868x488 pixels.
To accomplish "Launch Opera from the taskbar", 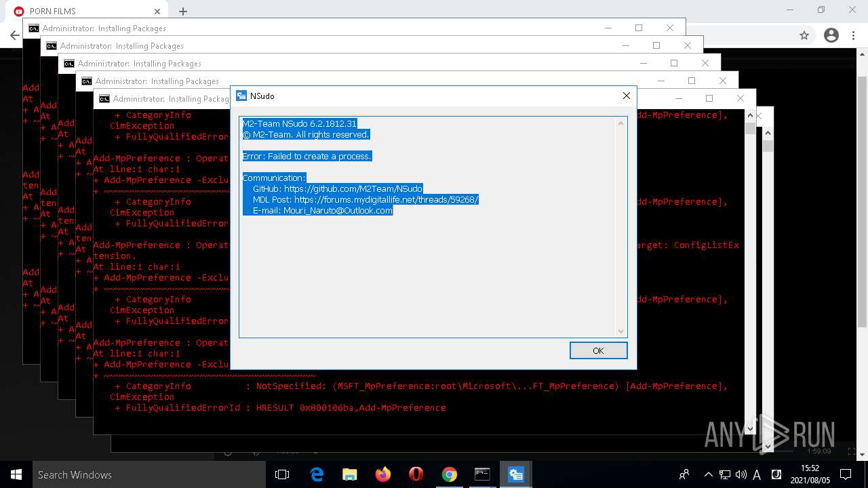I will 416,474.
